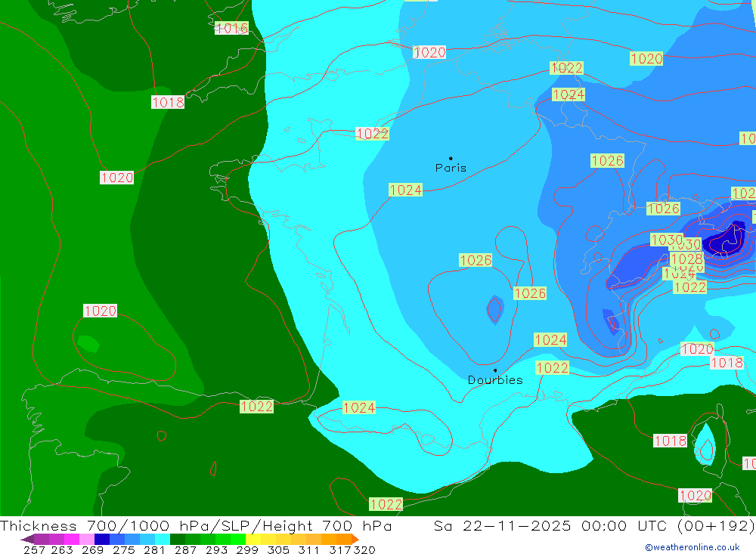Click the 257 legend value

click(34, 549)
